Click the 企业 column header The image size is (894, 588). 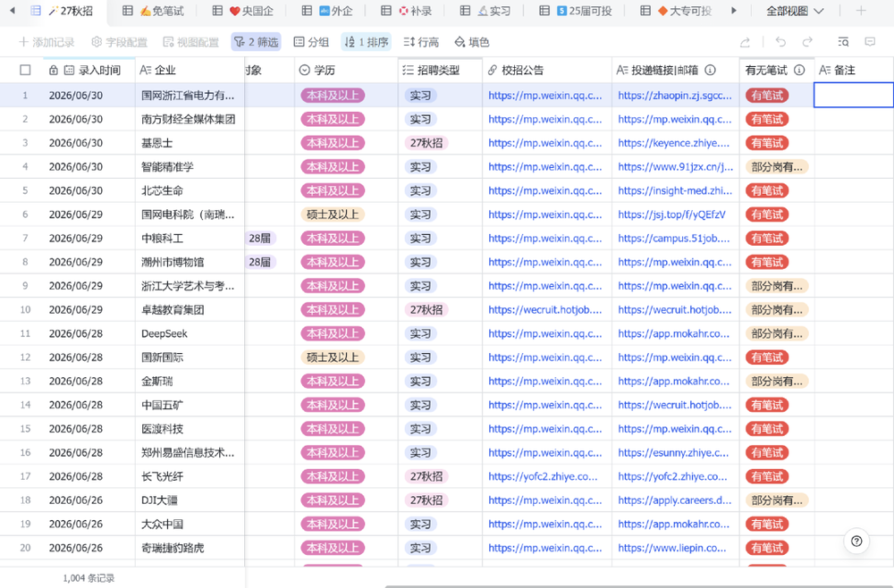coord(190,70)
